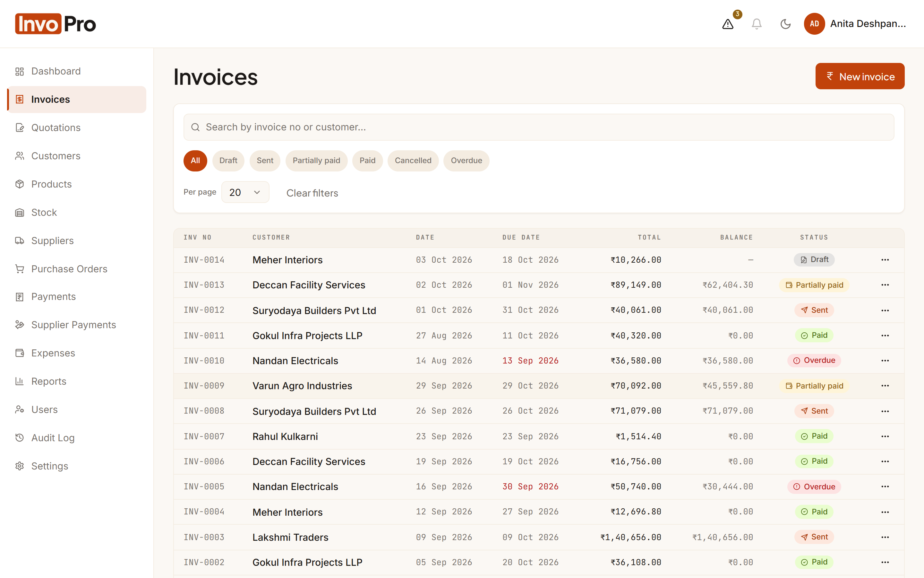
Task: Click the Users gear-person icon
Action: point(20,409)
